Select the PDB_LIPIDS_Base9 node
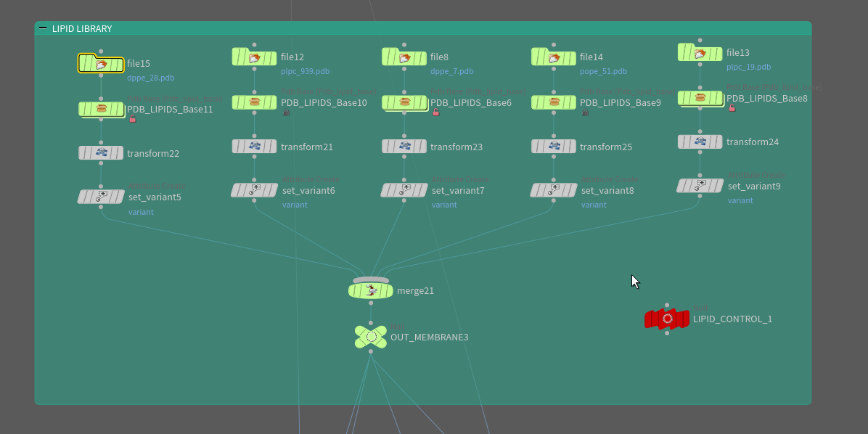 pos(554,102)
